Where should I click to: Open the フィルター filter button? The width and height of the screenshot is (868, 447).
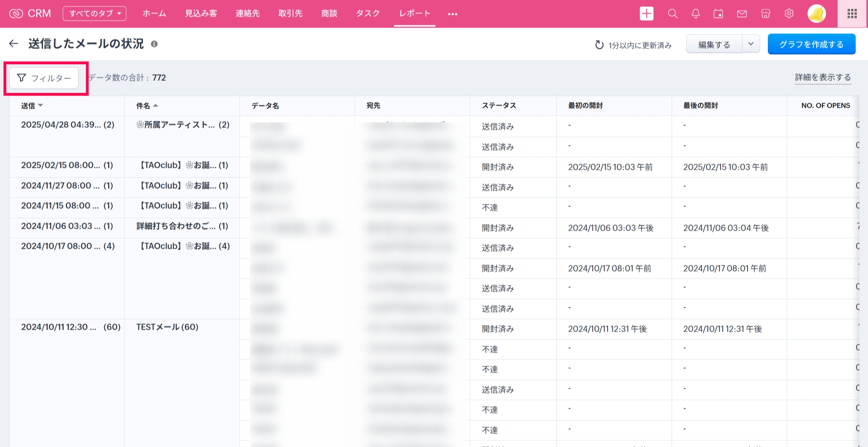[44, 78]
